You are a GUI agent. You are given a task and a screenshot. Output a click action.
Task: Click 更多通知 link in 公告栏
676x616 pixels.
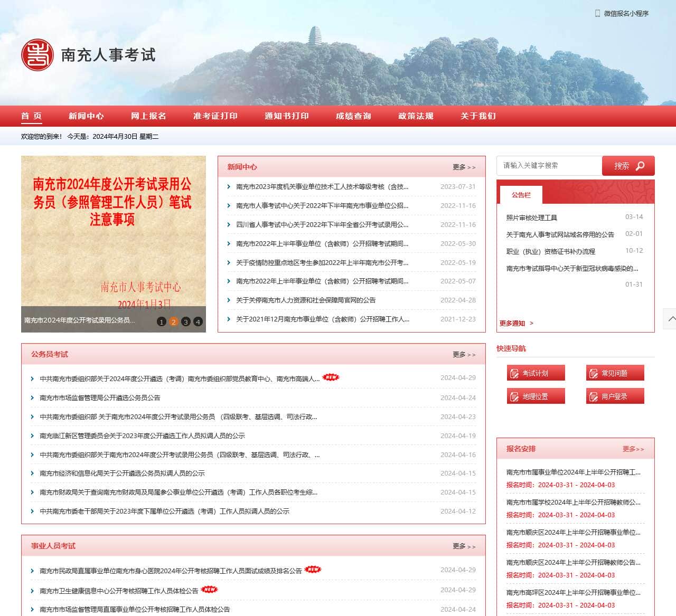517,323
